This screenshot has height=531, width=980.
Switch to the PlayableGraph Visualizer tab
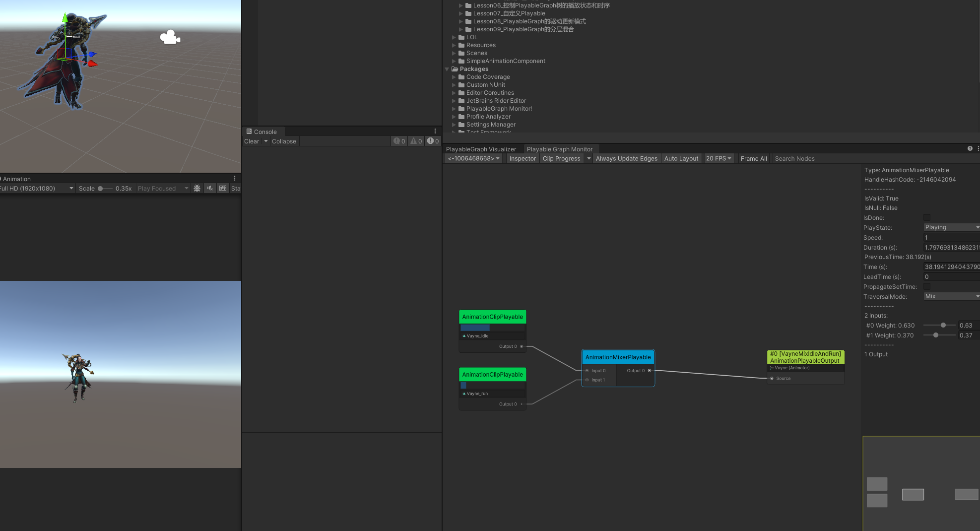[481, 149]
